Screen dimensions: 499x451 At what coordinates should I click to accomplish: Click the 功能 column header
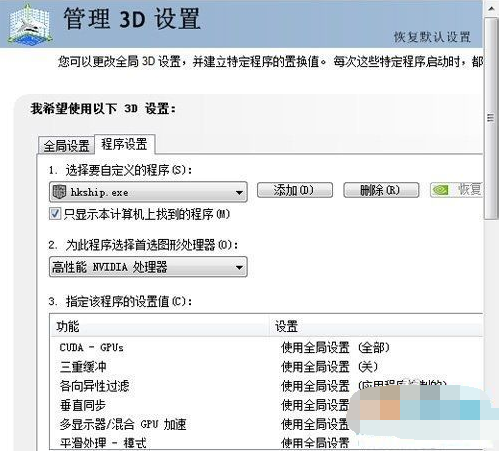159,326
